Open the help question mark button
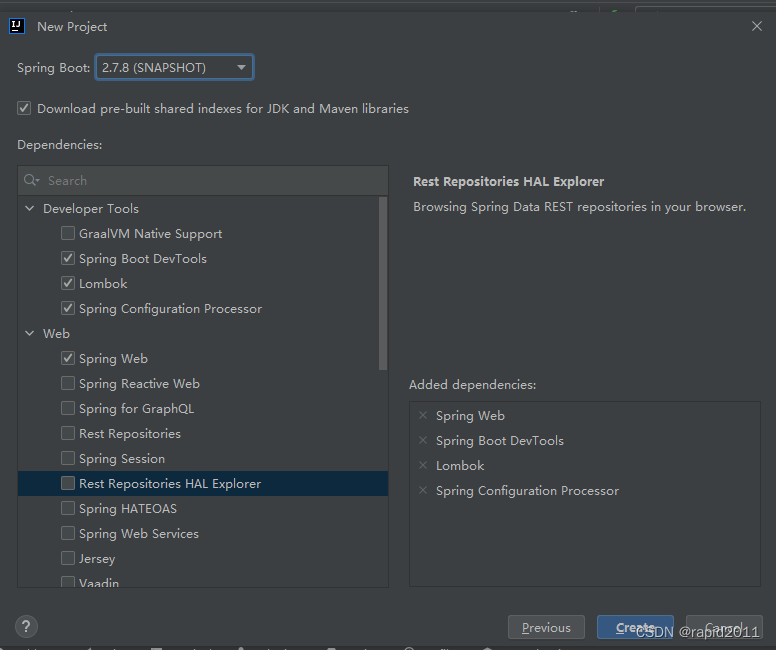The height and width of the screenshot is (650, 776). 26,626
